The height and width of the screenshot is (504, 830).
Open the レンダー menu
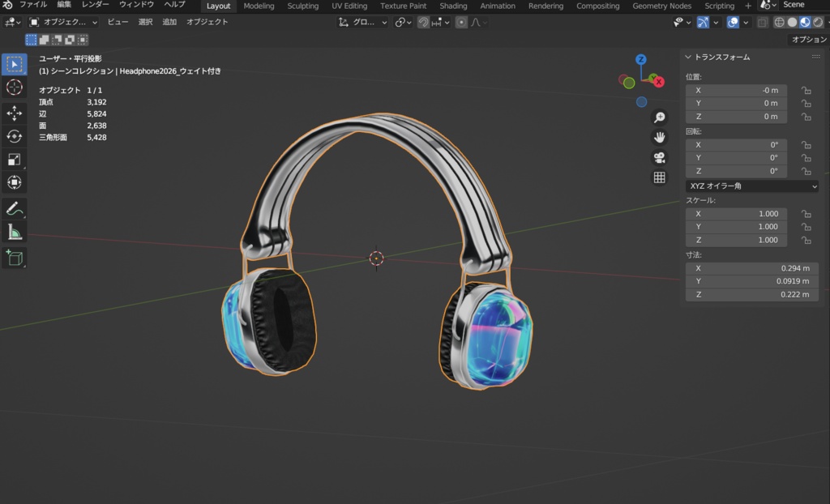[x=96, y=5]
